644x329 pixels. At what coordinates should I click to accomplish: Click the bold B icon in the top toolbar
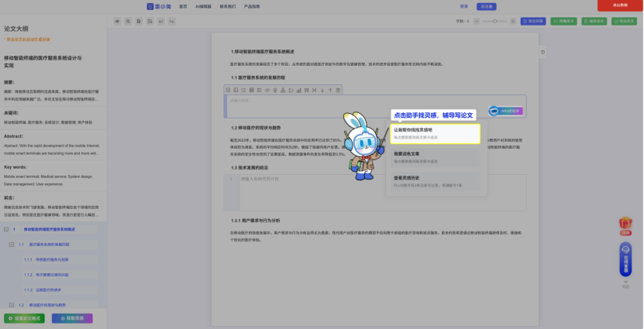[139, 22]
